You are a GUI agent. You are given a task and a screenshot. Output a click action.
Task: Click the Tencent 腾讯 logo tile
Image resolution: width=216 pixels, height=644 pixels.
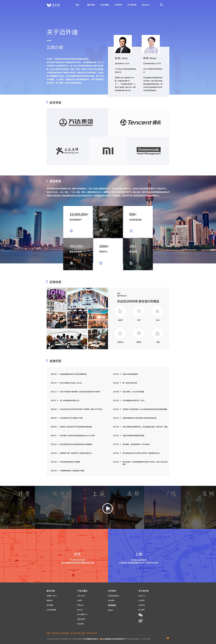coord(138,123)
